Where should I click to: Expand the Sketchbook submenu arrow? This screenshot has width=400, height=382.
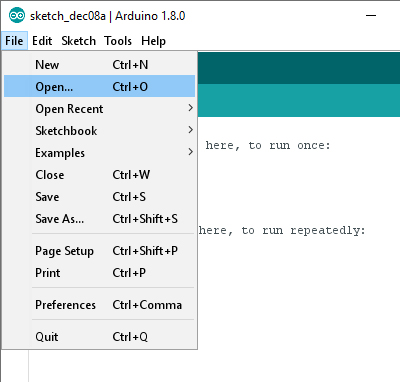tap(190, 130)
